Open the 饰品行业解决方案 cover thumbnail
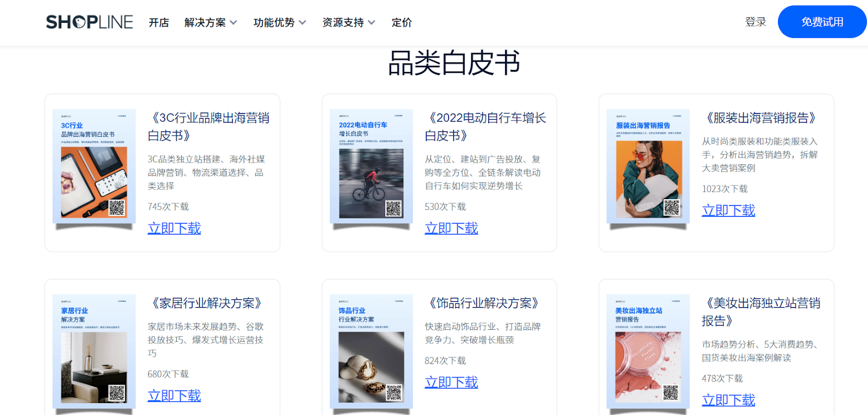 pyautogui.click(x=371, y=352)
